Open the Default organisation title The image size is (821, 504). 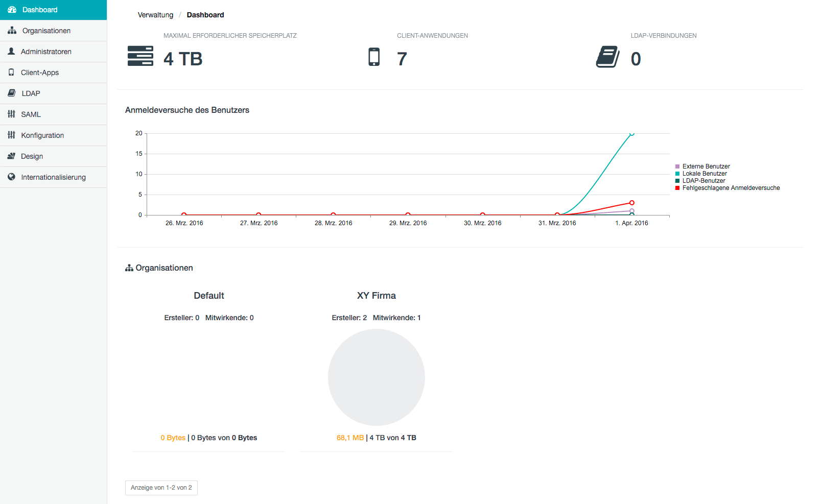(x=209, y=296)
